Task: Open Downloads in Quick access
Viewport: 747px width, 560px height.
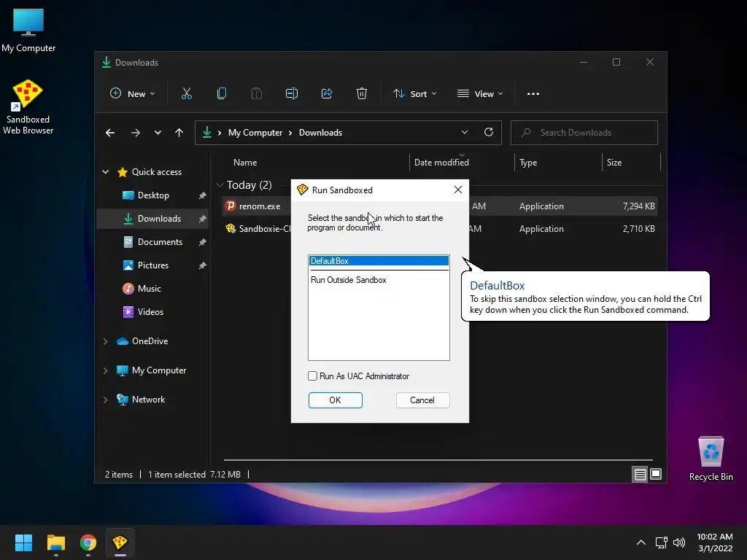Action: (153, 219)
